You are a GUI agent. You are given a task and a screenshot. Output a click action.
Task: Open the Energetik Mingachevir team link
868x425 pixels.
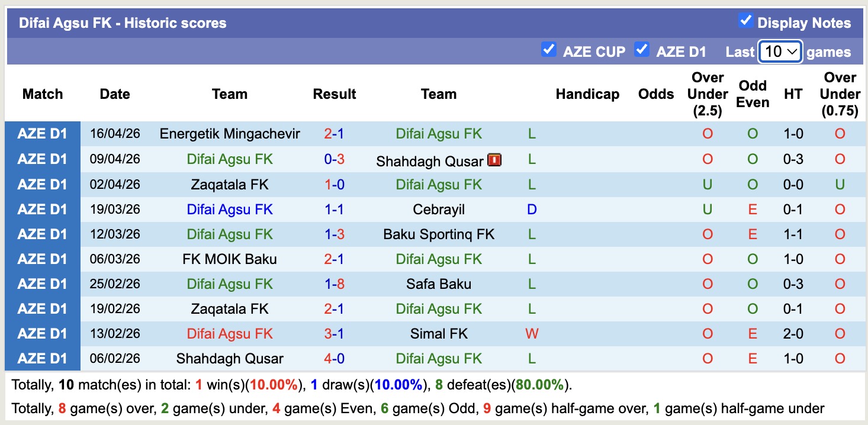pos(230,134)
